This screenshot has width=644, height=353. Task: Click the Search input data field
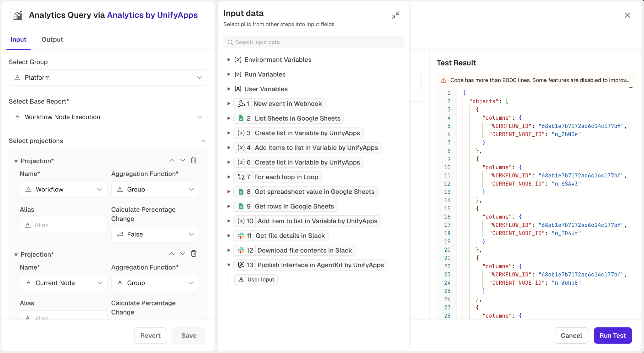click(x=313, y=42)
